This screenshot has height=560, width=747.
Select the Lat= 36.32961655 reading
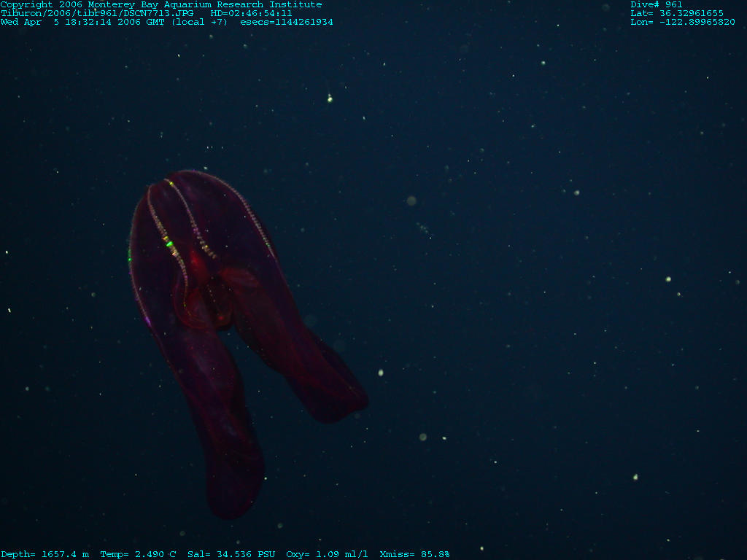(677, 13)
